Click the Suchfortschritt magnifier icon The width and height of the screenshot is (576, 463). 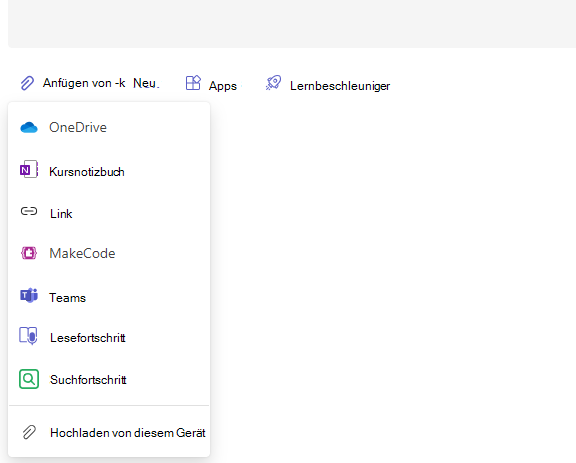click(x=29, y=379)
